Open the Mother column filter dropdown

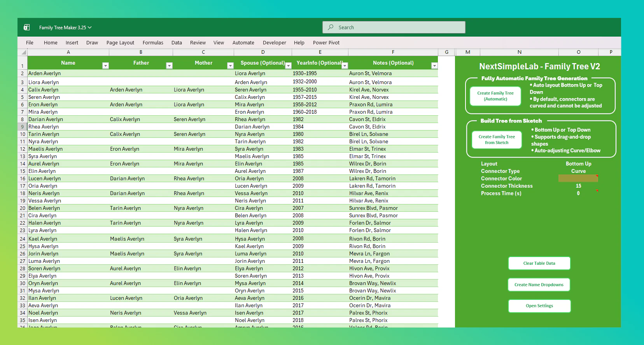230,66
